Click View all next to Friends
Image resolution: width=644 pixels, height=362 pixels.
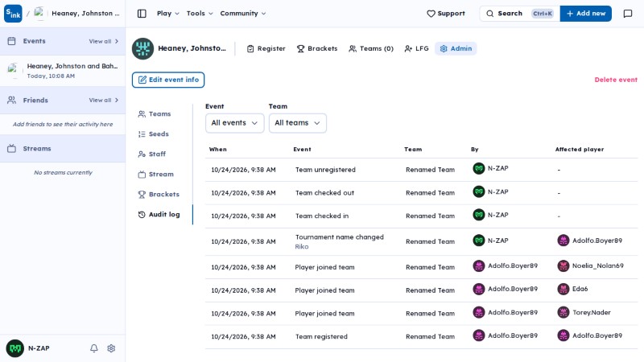coord(104,100)
